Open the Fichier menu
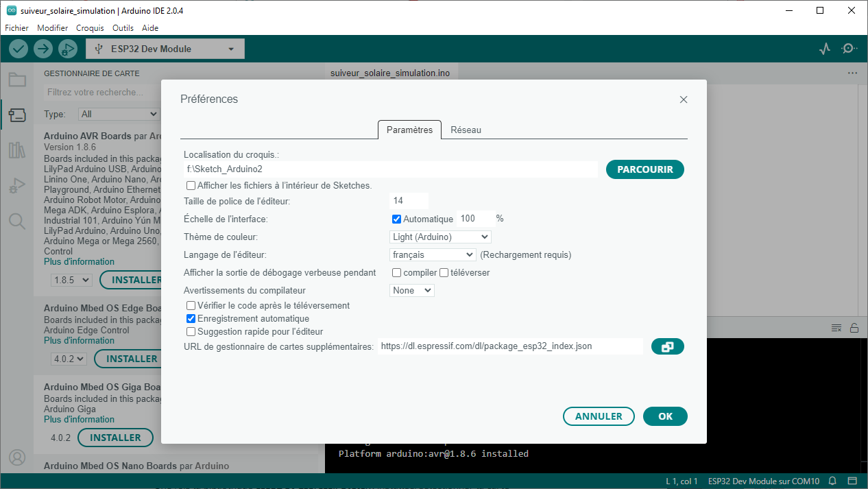The image size is (868, 489). (x=17, y=28)
